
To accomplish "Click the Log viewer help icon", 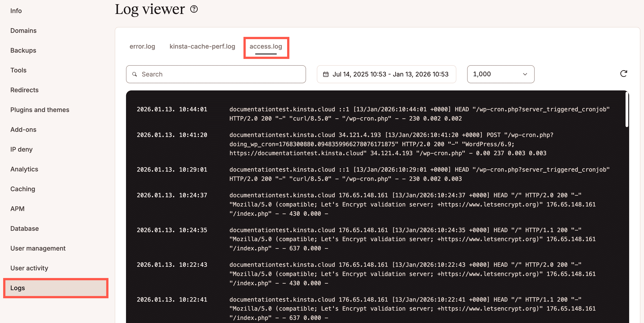I will (194, 9).
